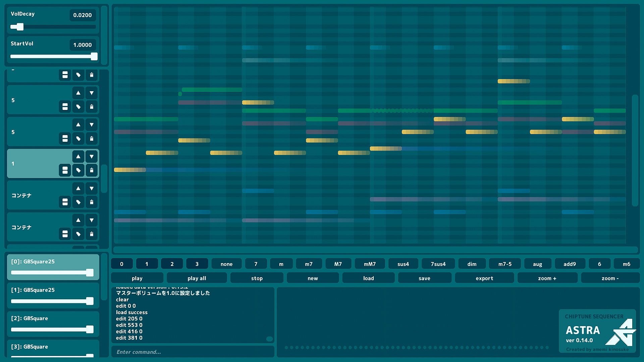Delete container 1 with its trash icon
644x362 pixels.
(92, 170)
